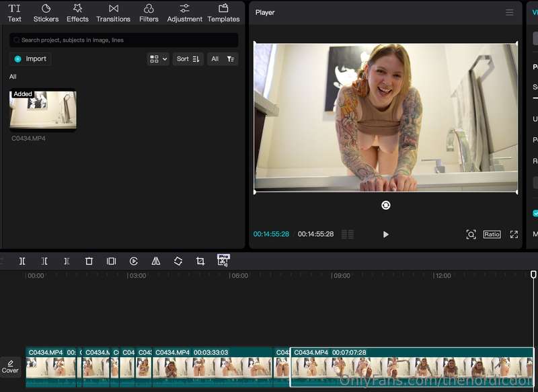Click the Delete right split icon
Screen dimensions: 538x392
tap(67, 262)
